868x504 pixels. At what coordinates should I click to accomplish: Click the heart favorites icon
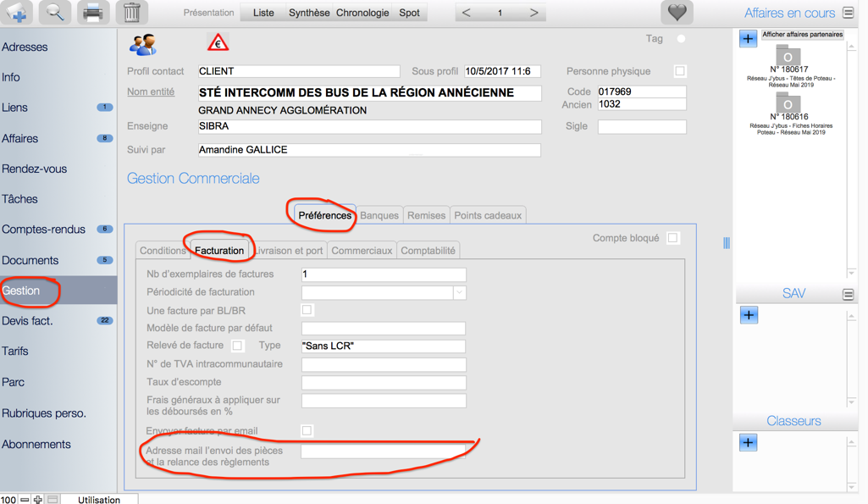tap(677, 13)
